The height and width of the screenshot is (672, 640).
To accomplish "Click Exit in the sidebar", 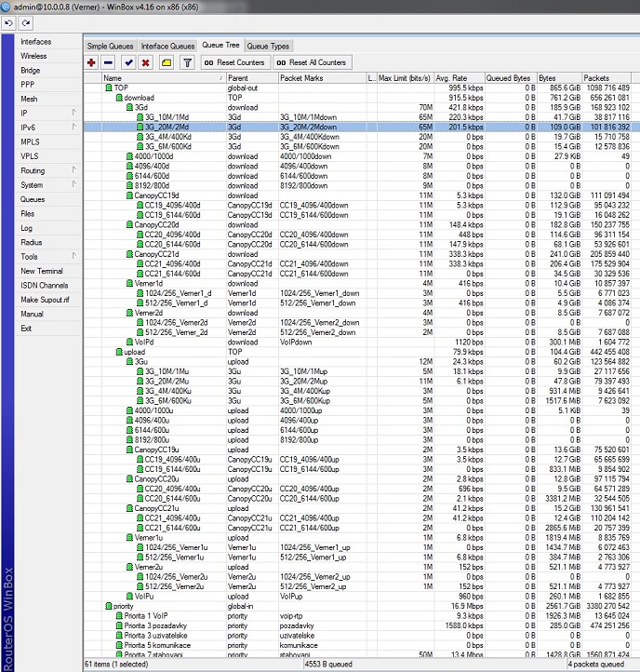I will click(26, 329).
